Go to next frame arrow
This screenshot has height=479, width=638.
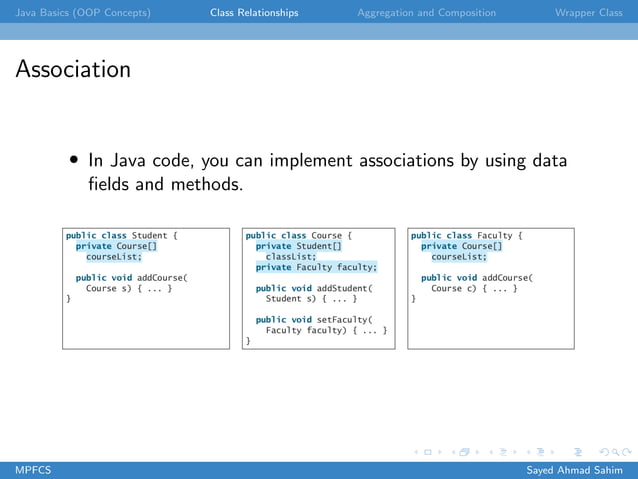[477, 452]
